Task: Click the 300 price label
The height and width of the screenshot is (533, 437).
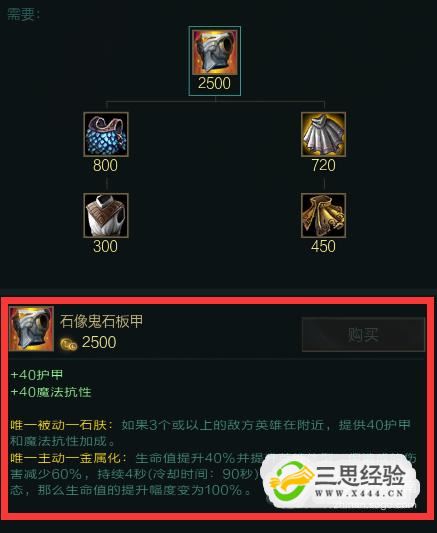Action: point(105,246)
